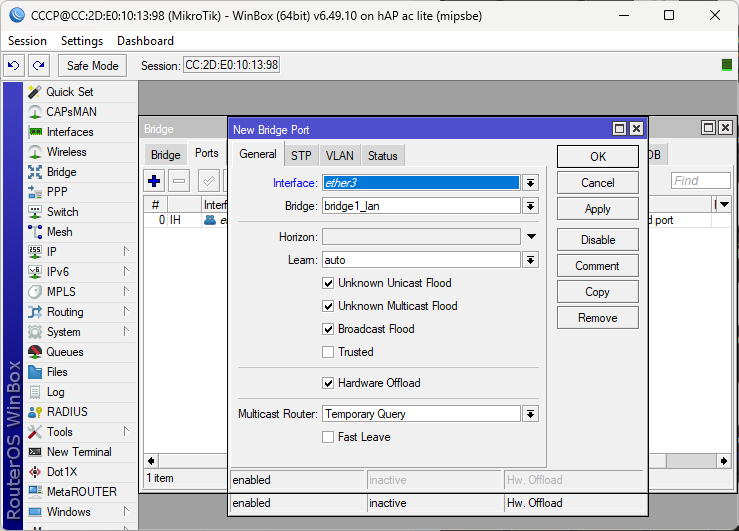Toggle Unknown Unicast Flood checkbox
The image size is (739, 531).
328,283
